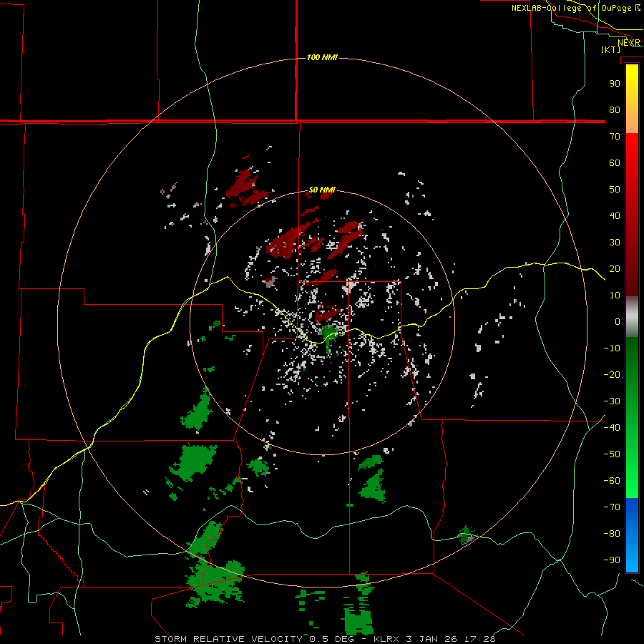Click the 100 NMI range ring label
Image resolution: width=644 pixels, height=644 pixels.
[x=322, y=57]
